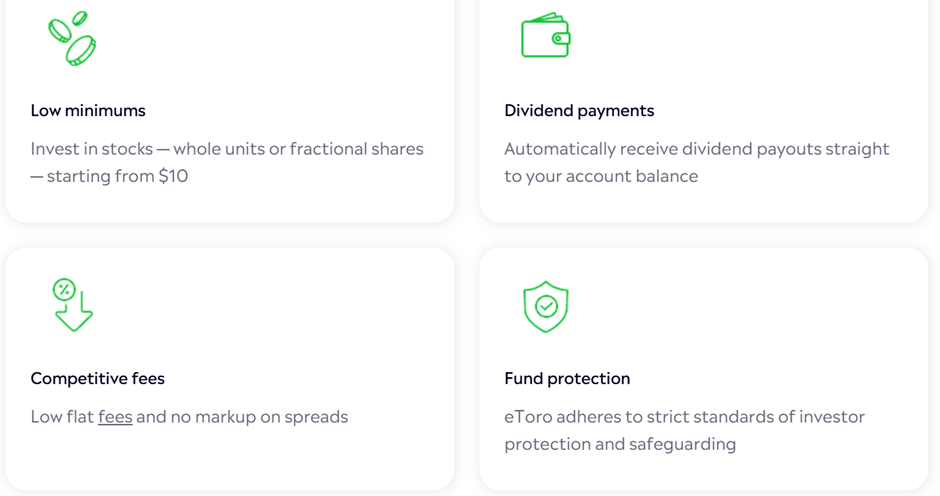Click the text 'to your account balance'
Screen dimensions: 940x496
pos(601,176)
